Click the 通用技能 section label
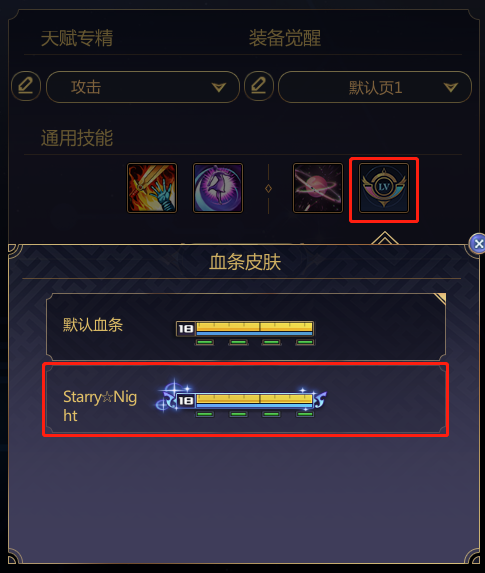Viewport: 485px width, 573px height. pyautogui.click(x=77, y=138)
